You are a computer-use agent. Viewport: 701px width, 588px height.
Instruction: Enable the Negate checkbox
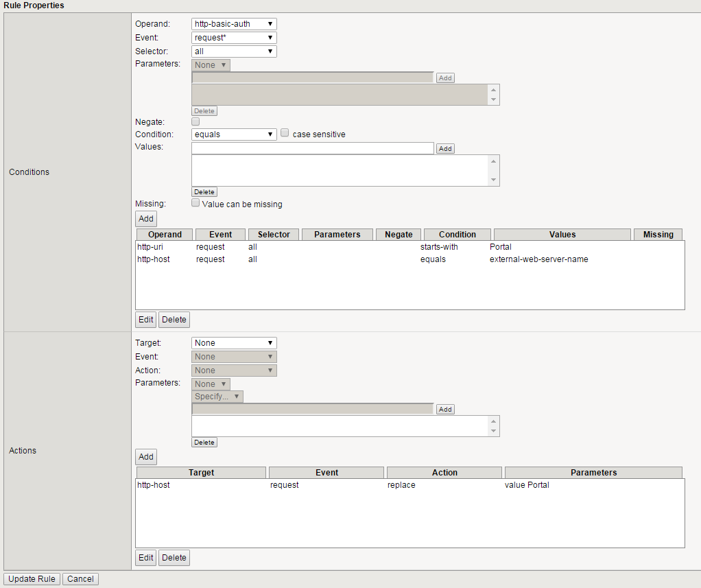point(195,121)
